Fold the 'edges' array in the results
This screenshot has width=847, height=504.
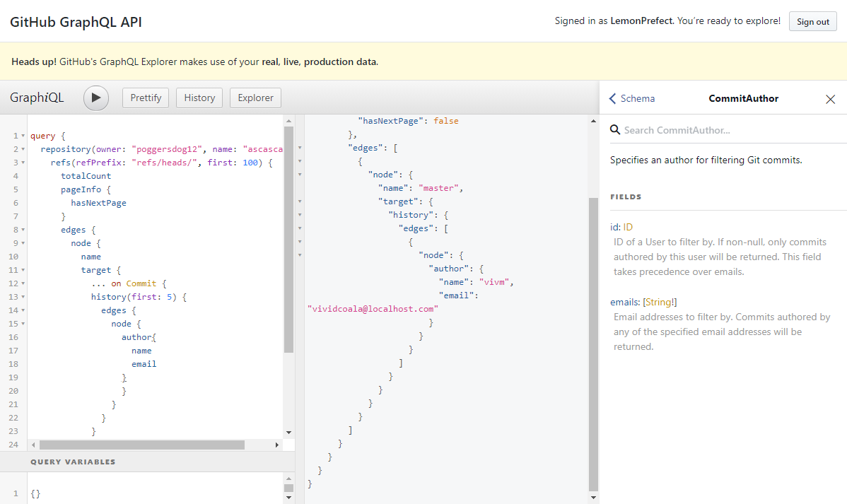click(x=300, y=148)
